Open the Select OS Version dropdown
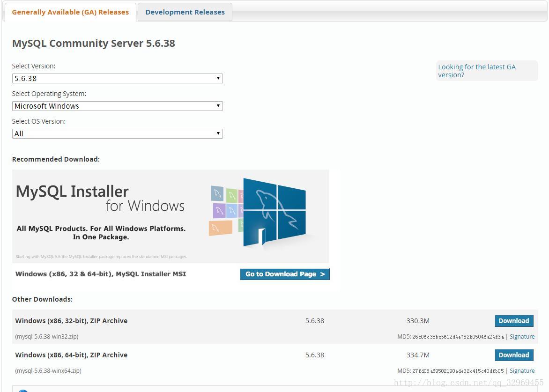This screenshot has height=392, width=549. tap(117, 133)
